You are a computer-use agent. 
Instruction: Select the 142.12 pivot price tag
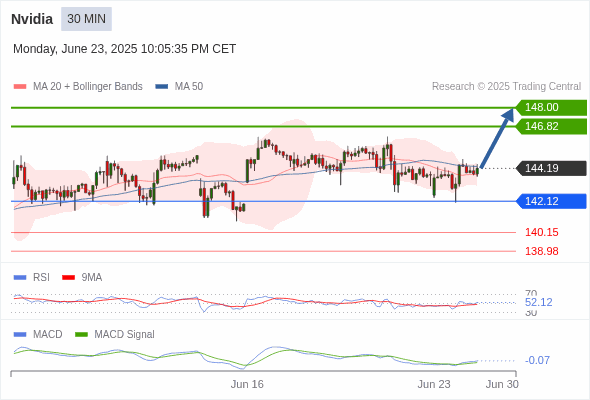coord(551,201)
